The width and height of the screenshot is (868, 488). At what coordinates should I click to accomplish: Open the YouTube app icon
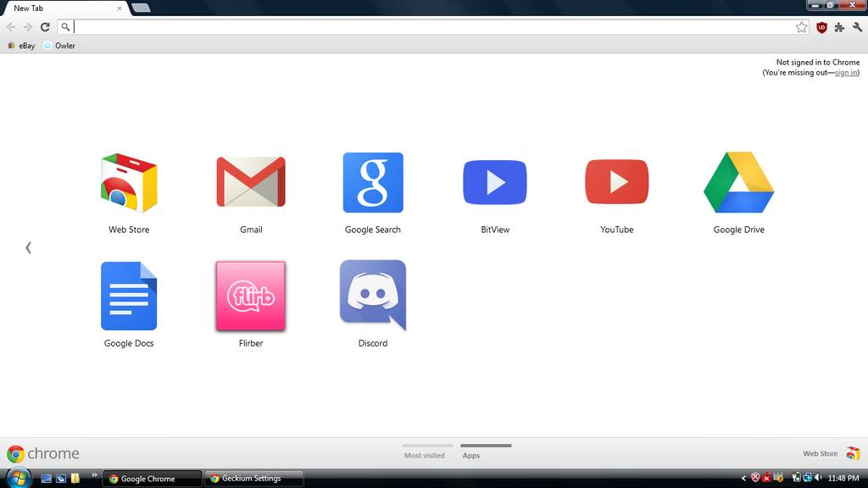pos(617,181)
